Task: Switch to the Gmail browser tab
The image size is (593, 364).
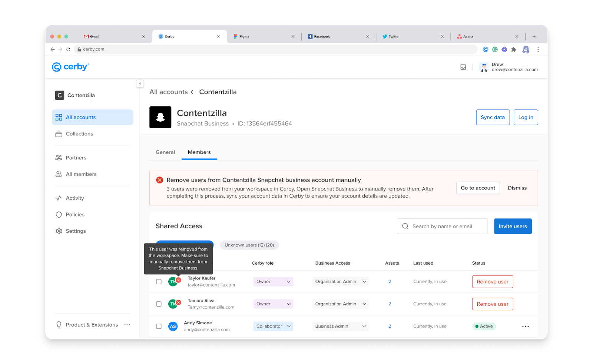Action: [114, 36]
